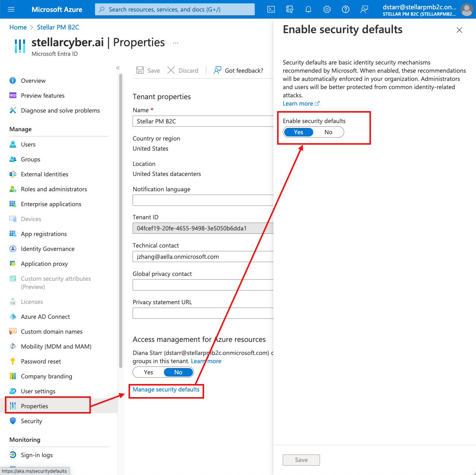This screenshot has width=476, height=475.
Task: Open the Cloud Shell icon
Action: [x=271, y=9]
